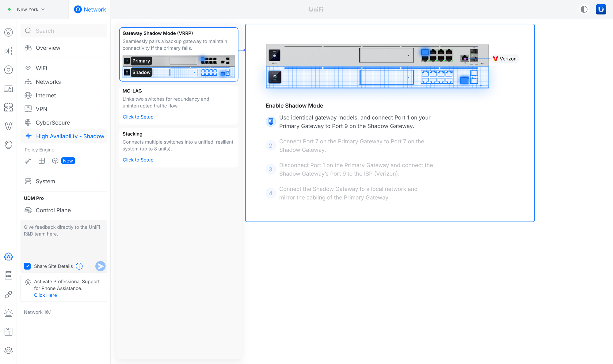Toggle the dark/light theme switch
613x364 pixels.
584,9
